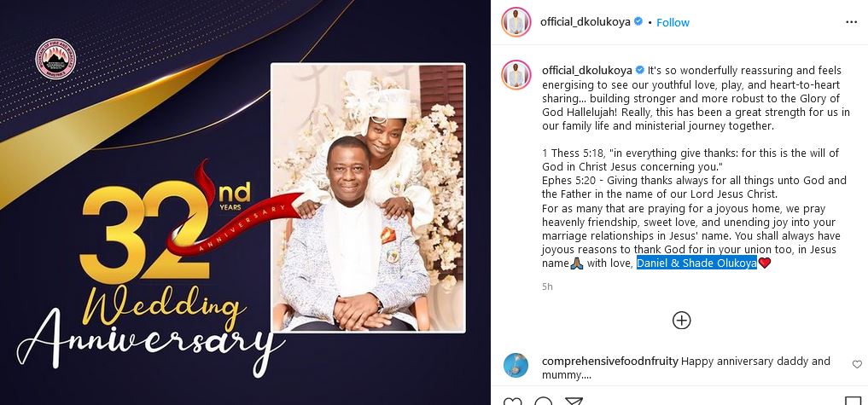Click the verified badge beside the header username

[x=638, y=21]
